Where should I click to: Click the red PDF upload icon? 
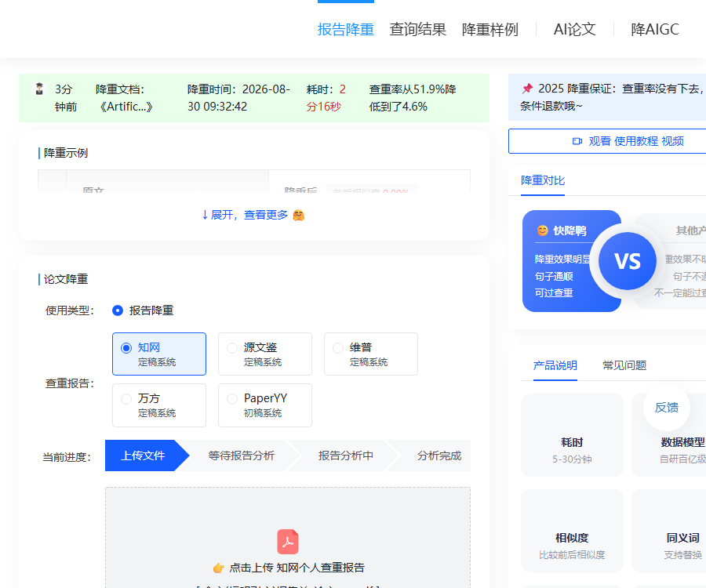[x=288, y=541]
